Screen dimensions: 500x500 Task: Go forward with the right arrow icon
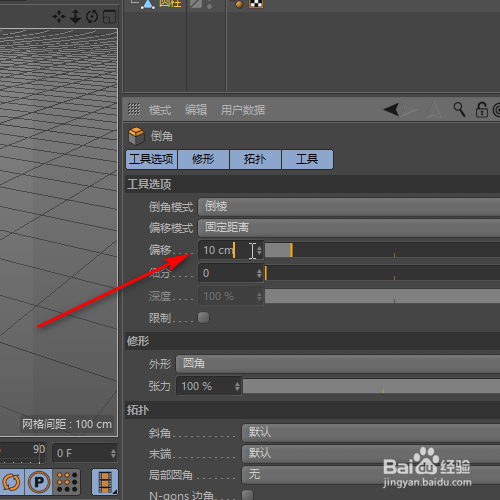pyautogui.click(x=409, y=109)
